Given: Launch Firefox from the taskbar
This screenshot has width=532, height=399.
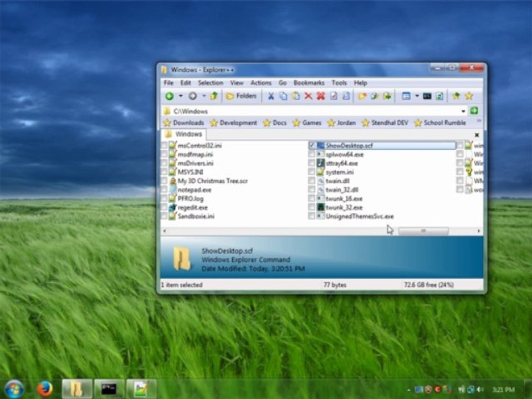Looking at the screenshot, I should click(x=45, y=389).
